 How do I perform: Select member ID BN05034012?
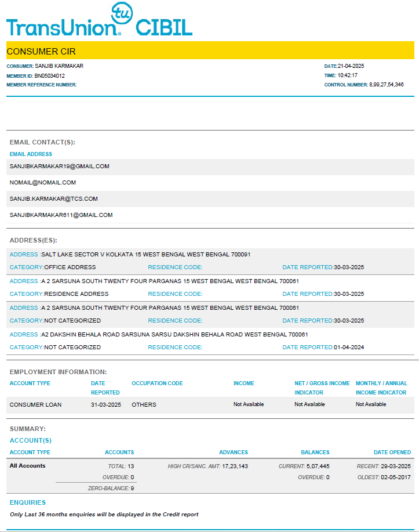[x=49, y=75]
